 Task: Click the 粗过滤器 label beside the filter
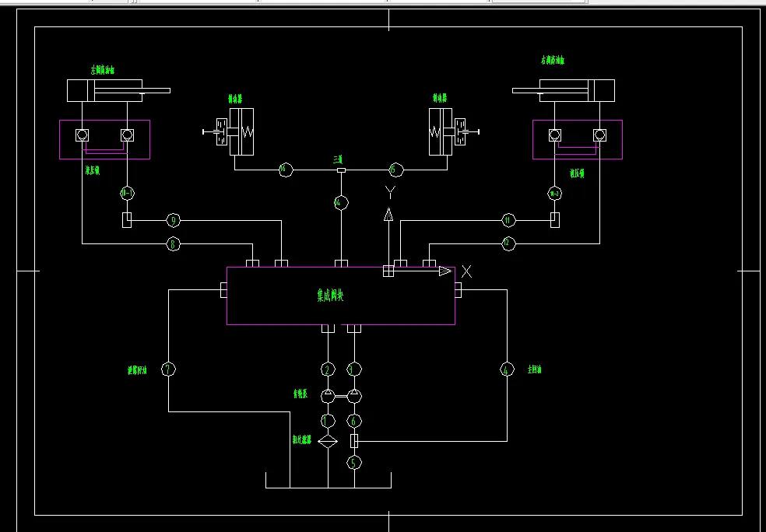click(302, 439)
